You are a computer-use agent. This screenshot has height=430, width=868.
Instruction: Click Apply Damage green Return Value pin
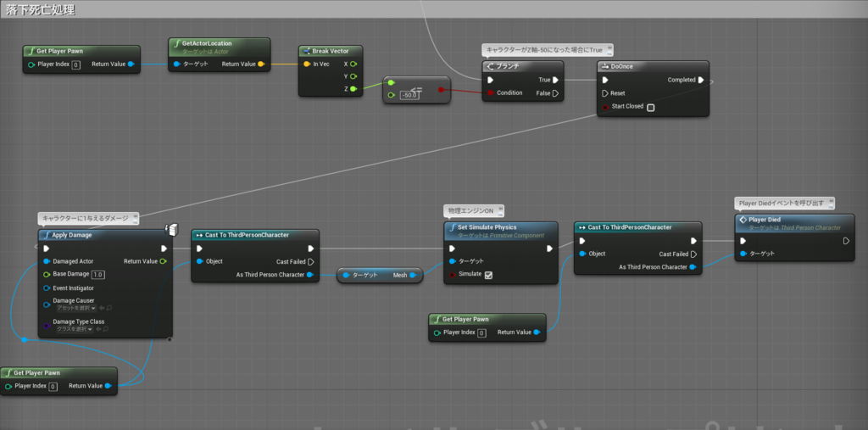[163, 261]
